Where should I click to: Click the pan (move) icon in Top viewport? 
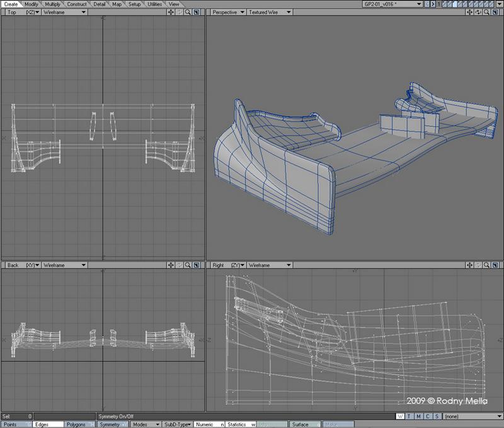(x=170, y=12)
